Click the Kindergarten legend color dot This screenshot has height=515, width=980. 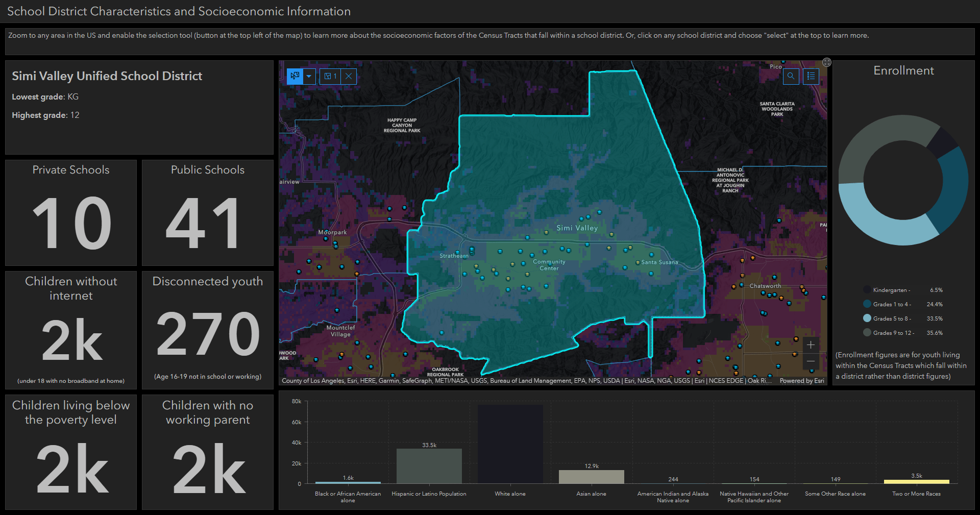pos(867,290)
